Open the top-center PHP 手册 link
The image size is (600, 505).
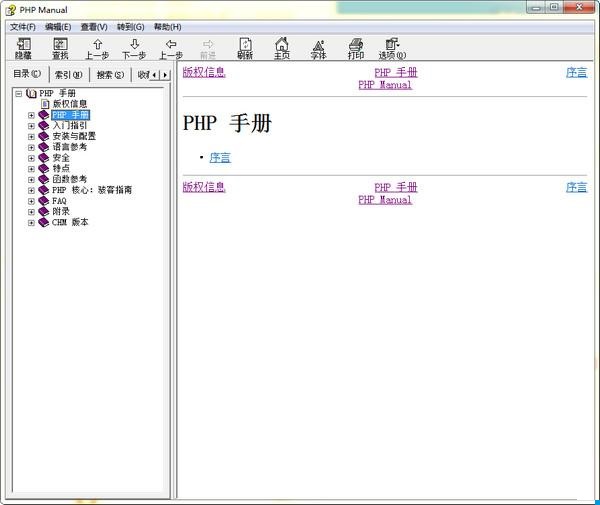pos(396,72)
